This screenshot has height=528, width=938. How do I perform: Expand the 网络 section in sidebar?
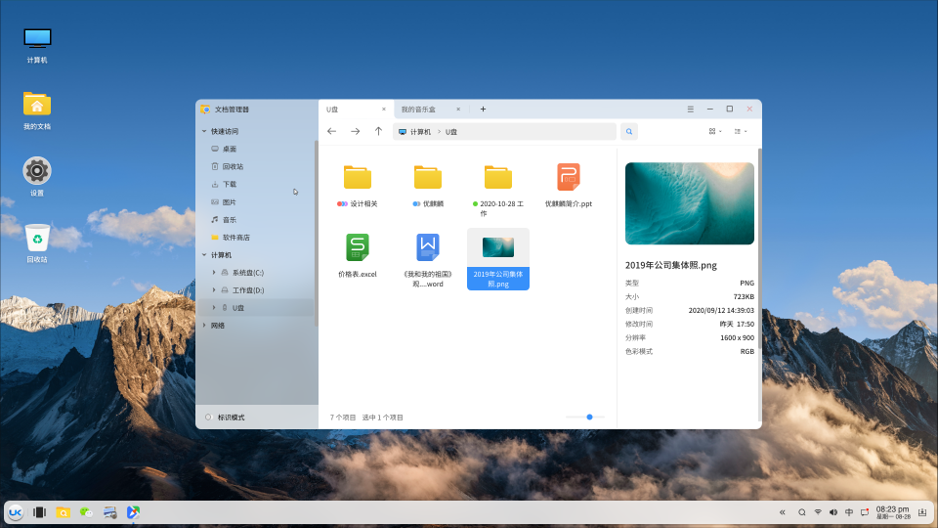tap(205, 325)
